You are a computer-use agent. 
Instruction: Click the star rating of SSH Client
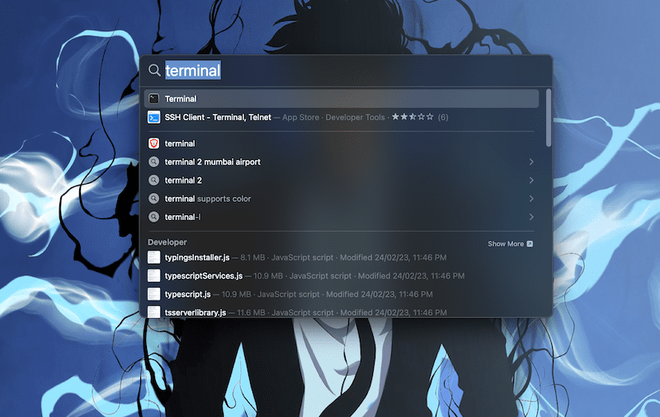[412, 117]
